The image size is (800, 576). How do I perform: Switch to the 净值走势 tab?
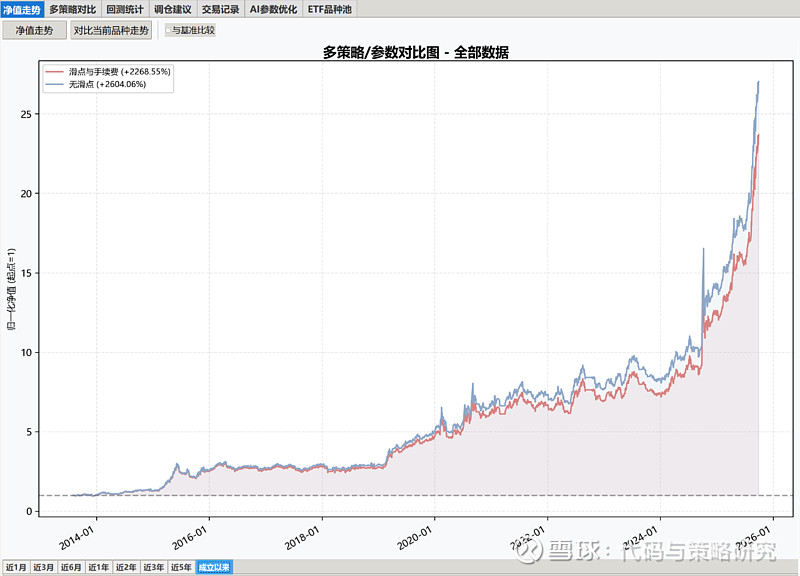point(23,8)
